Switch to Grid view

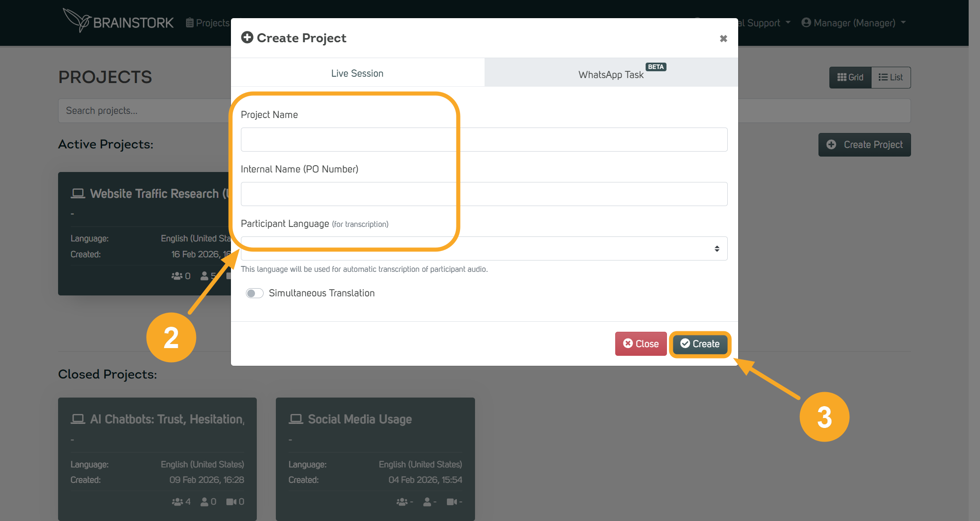coord(850,78)
